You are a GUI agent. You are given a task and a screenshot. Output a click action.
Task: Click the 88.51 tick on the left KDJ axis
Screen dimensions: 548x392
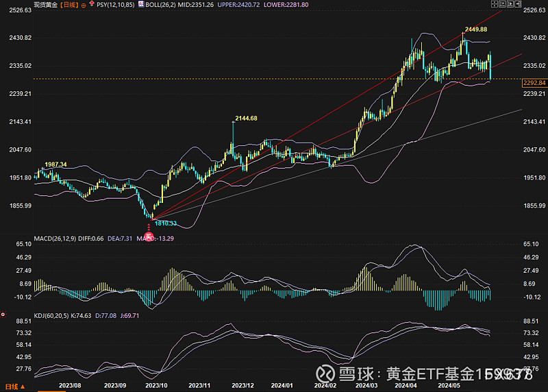coord(24,321)
